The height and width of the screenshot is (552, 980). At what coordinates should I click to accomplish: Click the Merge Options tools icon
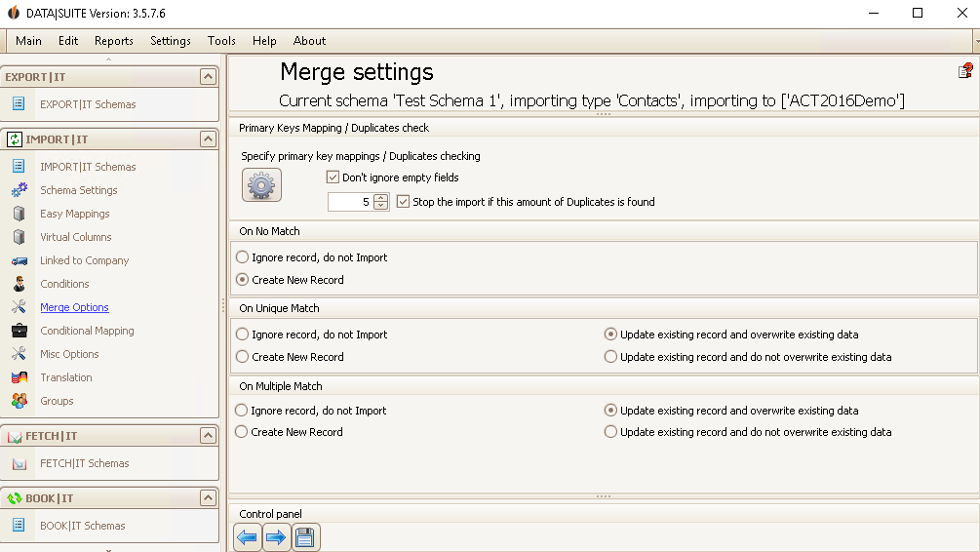[19, 307]
